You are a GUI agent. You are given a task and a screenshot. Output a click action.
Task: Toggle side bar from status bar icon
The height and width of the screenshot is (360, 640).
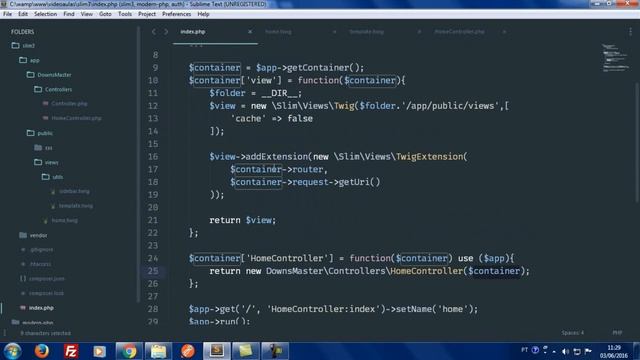click(x=5, y=333)
